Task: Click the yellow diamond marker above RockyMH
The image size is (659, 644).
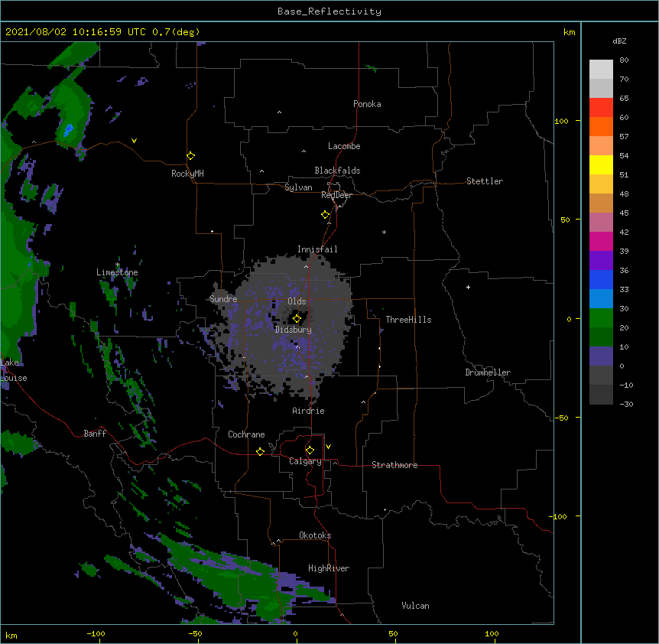Action: click(x=191, y=156)
